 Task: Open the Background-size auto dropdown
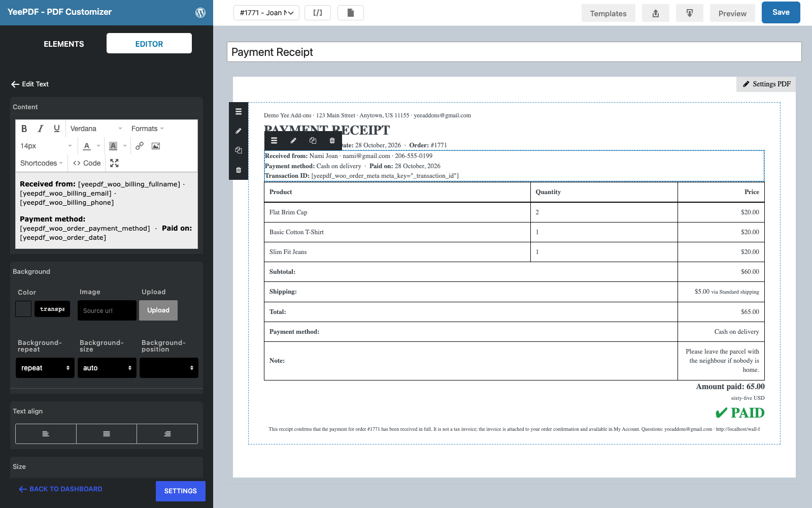click(107, 368)
